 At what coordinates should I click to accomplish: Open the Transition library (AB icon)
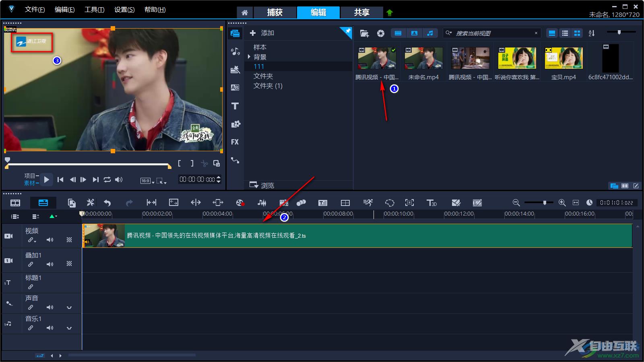tap(235, 88)
